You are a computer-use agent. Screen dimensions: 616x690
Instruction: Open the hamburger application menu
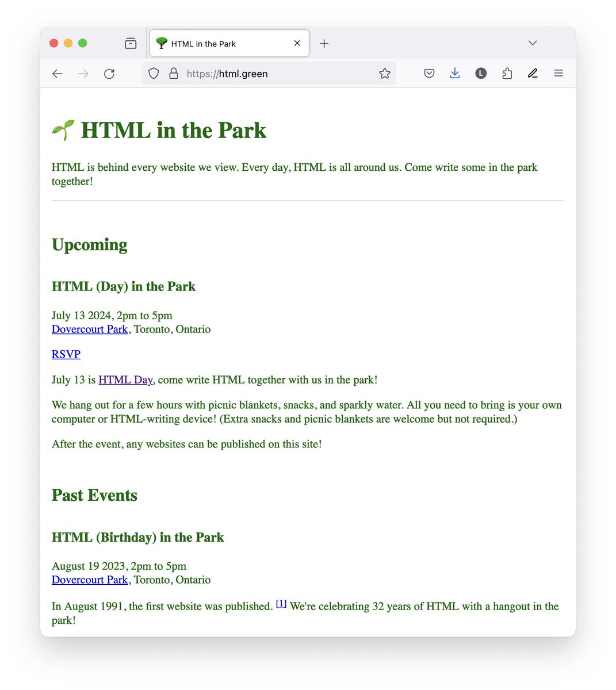tap(558, 73)
